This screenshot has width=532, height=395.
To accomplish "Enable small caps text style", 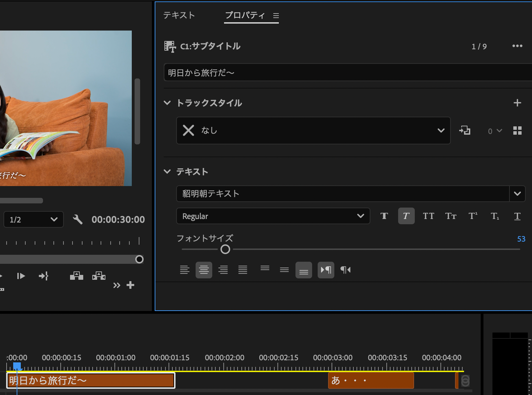I will pos(451,216).
